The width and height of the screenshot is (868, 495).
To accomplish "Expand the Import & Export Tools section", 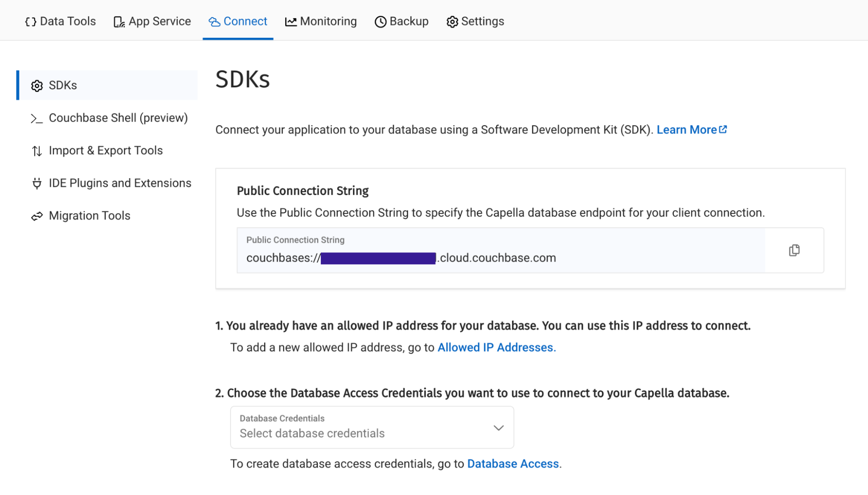I will (106, 150).
